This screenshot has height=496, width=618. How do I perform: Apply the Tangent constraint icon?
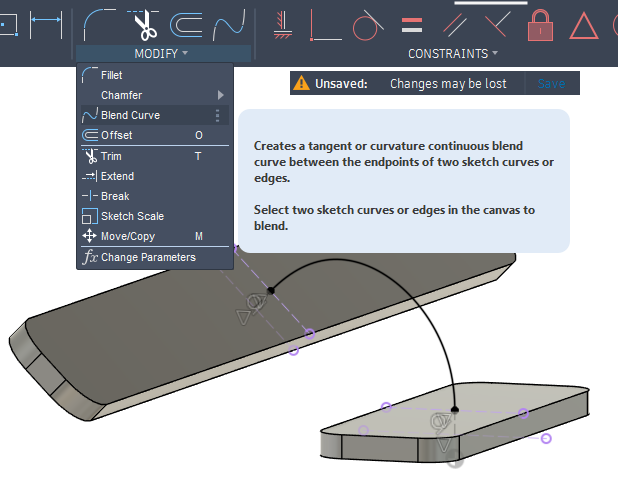click(x=368, y=24)
